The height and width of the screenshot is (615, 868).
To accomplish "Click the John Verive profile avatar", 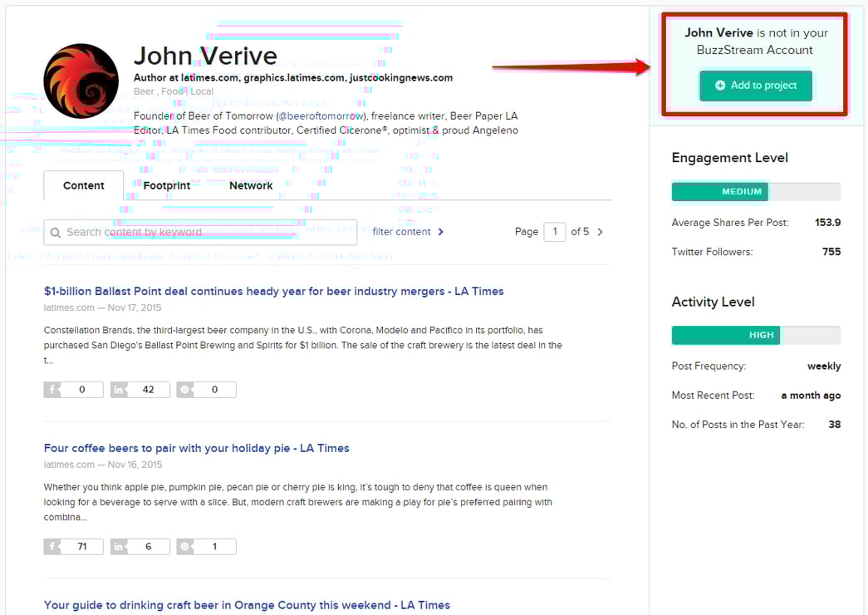I will (81, 81).
